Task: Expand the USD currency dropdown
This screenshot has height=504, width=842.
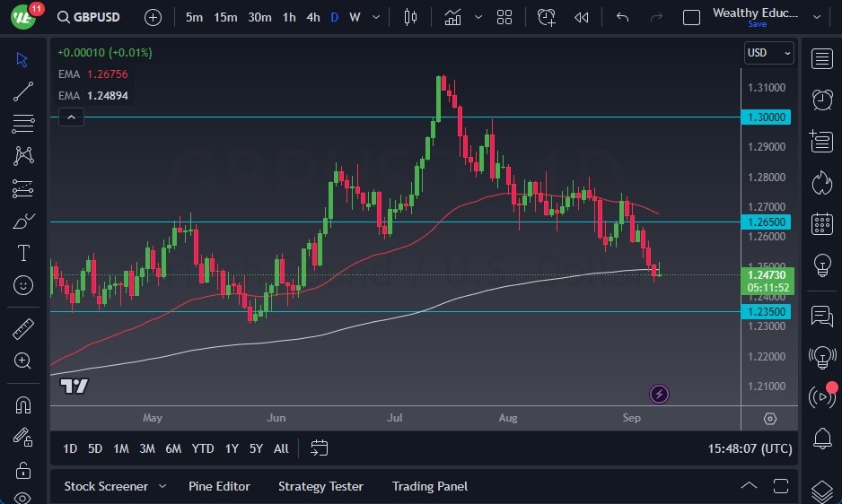Action: [x=769, y=53]
